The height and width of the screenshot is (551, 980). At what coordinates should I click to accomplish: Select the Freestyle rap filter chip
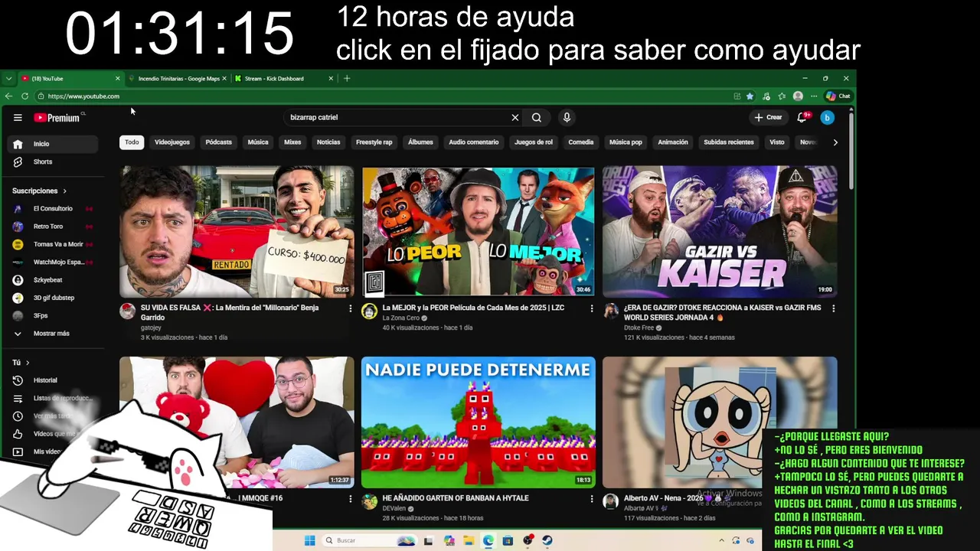(374, 142)
